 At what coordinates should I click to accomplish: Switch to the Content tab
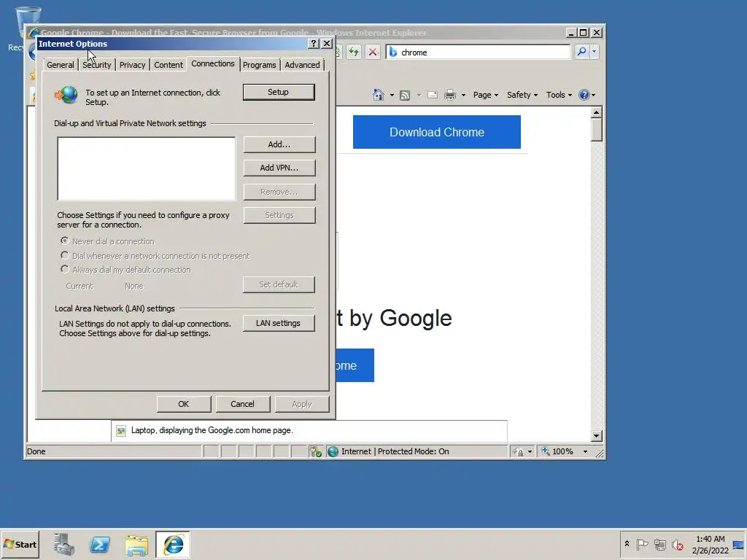pyautogui.click(x=169, y=65)
